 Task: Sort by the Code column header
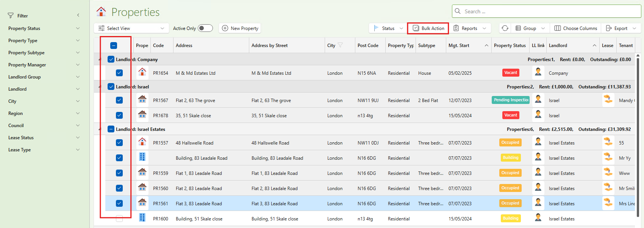[x=162, y=46]
